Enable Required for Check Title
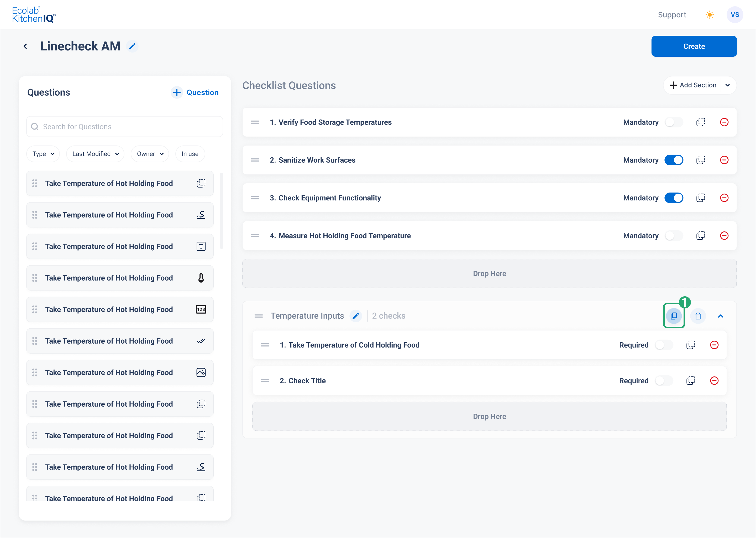This screenshot has width=756, height=538. click(664, 381)
